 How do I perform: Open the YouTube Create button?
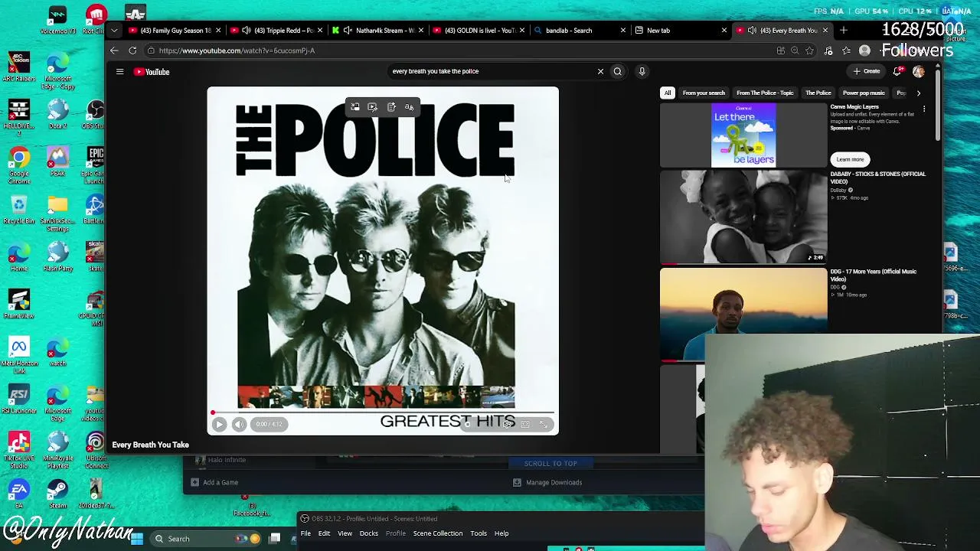coord(867,71)
